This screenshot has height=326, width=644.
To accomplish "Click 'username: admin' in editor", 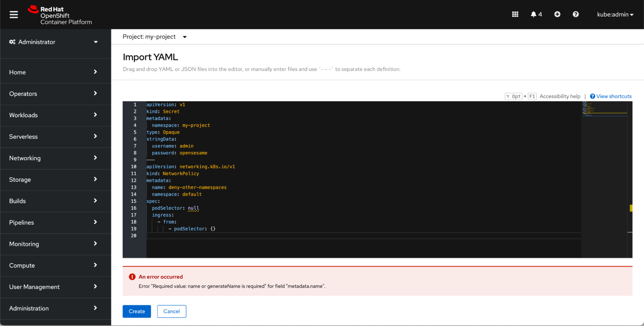I will click(173, 146).
